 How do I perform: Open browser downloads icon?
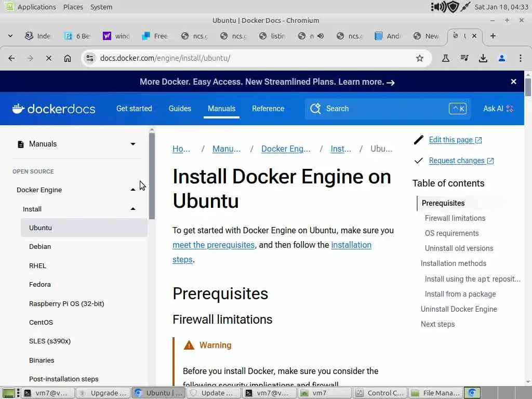point(483,58)
